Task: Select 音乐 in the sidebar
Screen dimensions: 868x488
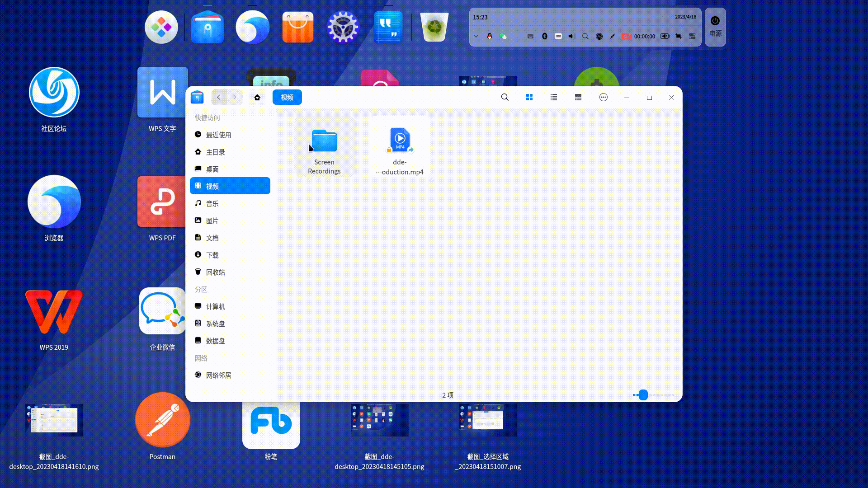Action: coord(230,203)
